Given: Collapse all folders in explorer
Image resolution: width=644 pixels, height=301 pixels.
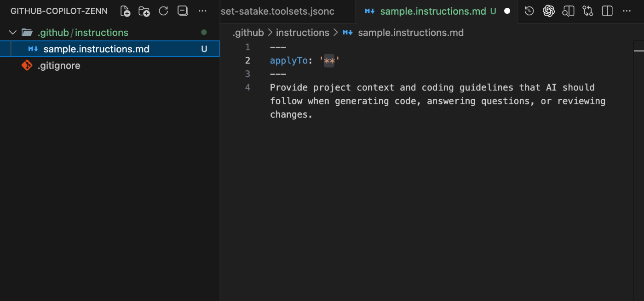Looking at the screenshot, I should pos(183,11).
